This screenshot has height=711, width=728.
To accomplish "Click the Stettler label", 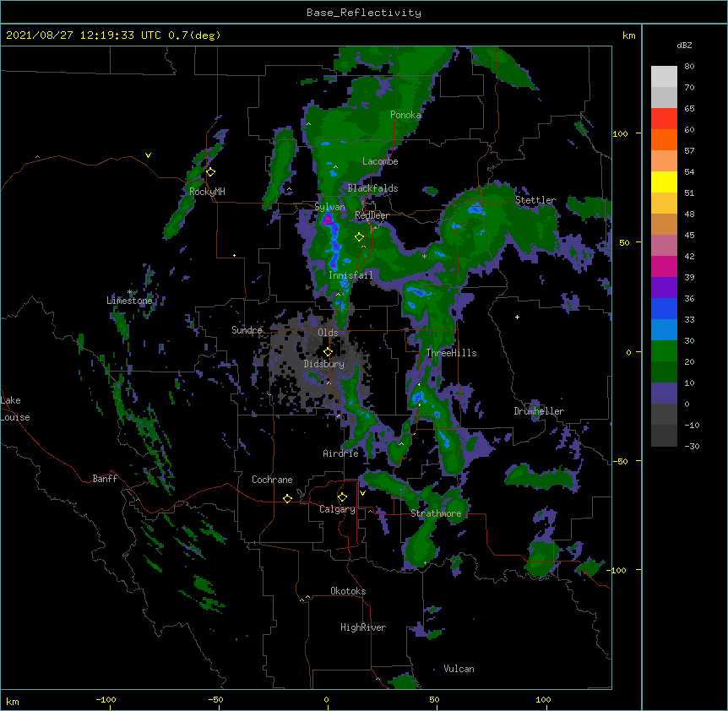I will (x=535, y=200).
